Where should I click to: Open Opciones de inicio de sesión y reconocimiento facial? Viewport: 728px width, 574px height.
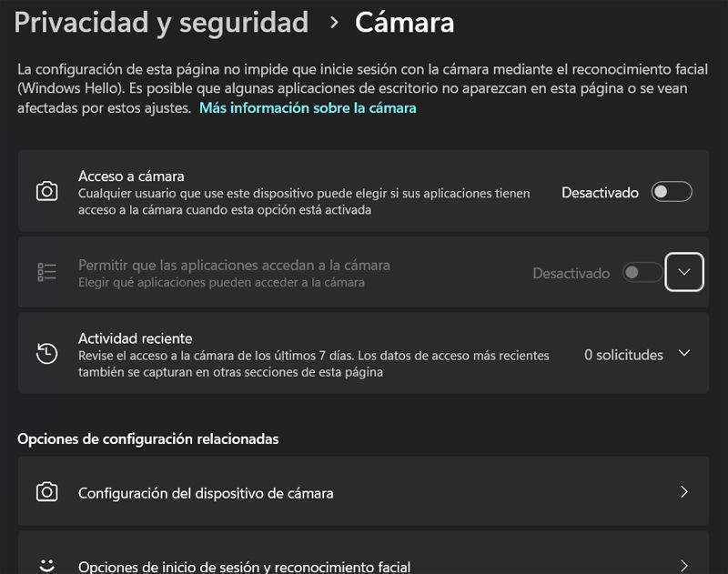click(x=363, y=553)
